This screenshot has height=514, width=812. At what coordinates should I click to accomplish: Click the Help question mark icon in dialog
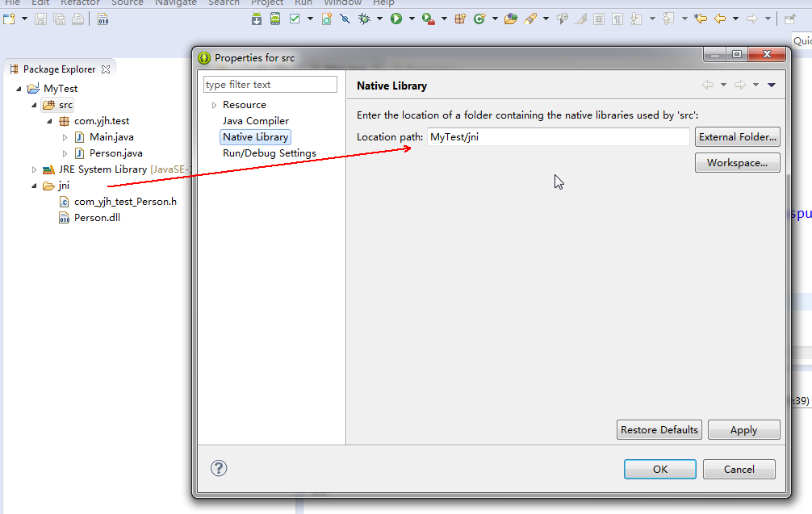[219, 468]
